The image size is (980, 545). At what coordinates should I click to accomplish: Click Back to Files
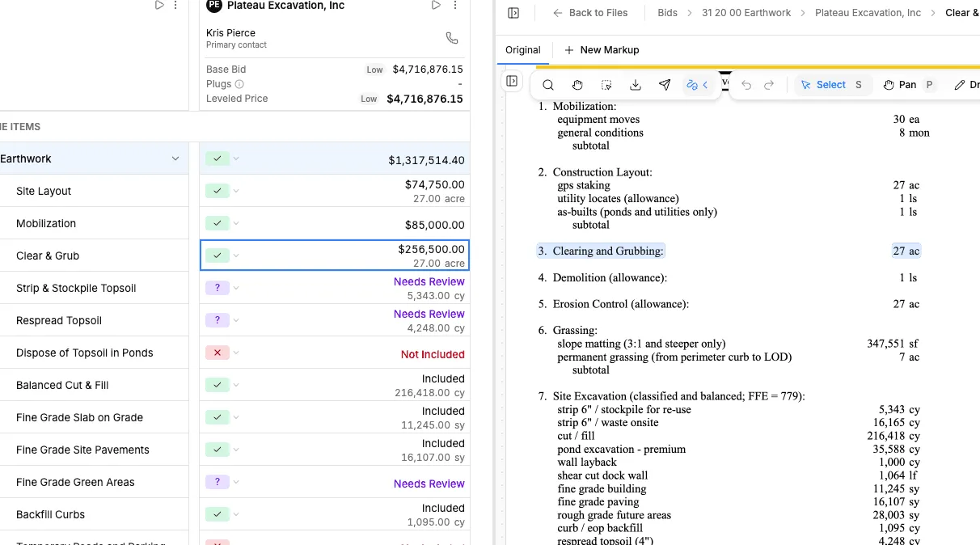[x=590, y=13]
